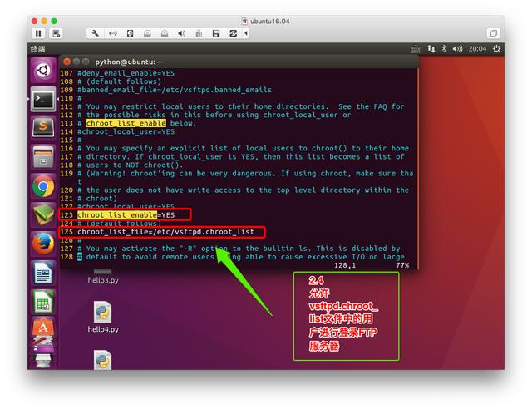Click the sharing sync icon in toolbar
Screen dimensions: 532x409
(x=233, y=33)
